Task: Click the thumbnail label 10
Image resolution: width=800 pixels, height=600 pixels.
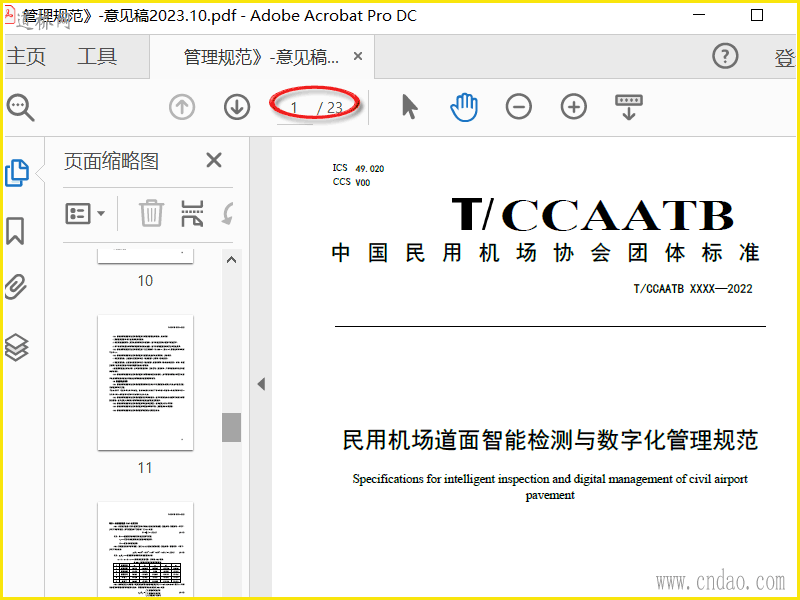Action: (145, 281)
